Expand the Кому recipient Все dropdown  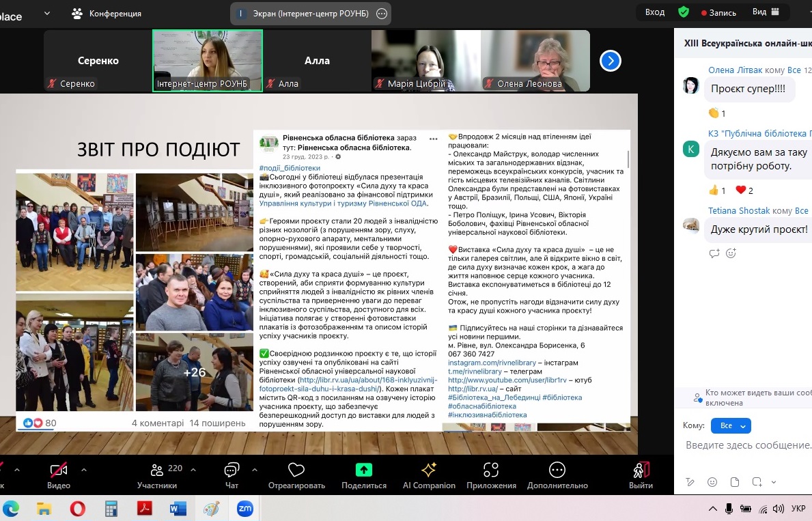coord(731,426)
